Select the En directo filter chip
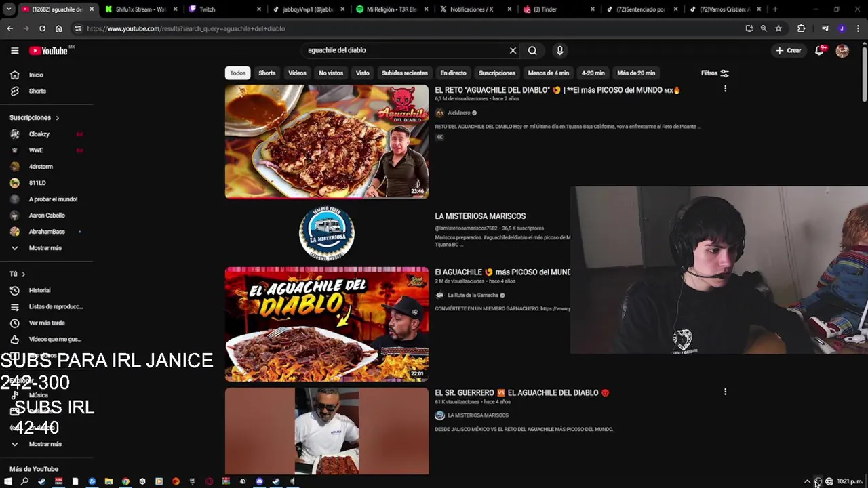Screen dimensions: 868x488 (453, 73)
